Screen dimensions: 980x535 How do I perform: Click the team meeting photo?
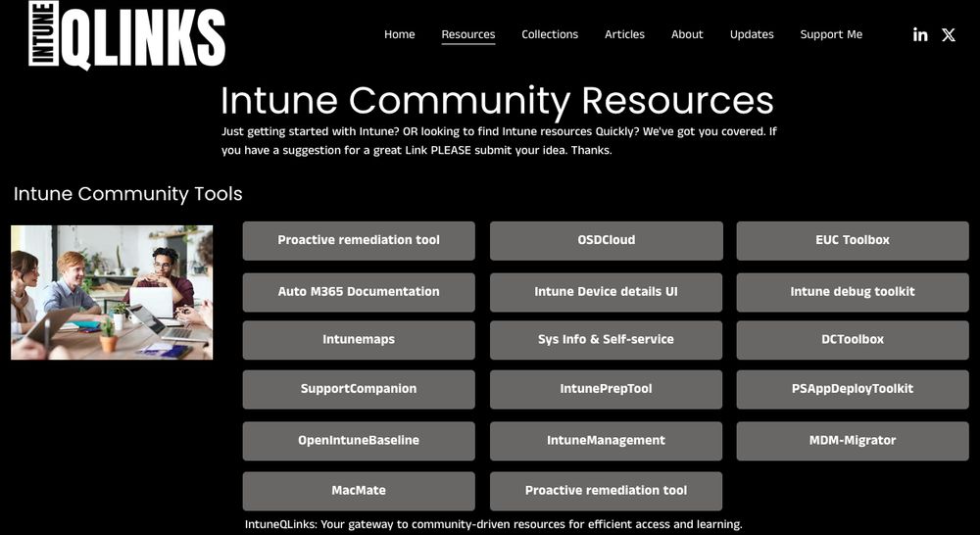pos(112,293)
